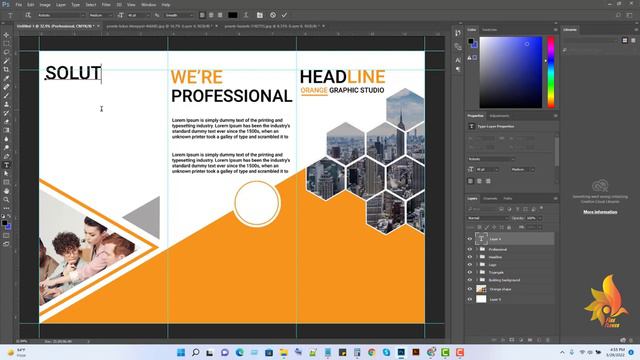This screenshot has height=360, width=640.
Task: Hide the Headline group layer
Action: (469, 257)
